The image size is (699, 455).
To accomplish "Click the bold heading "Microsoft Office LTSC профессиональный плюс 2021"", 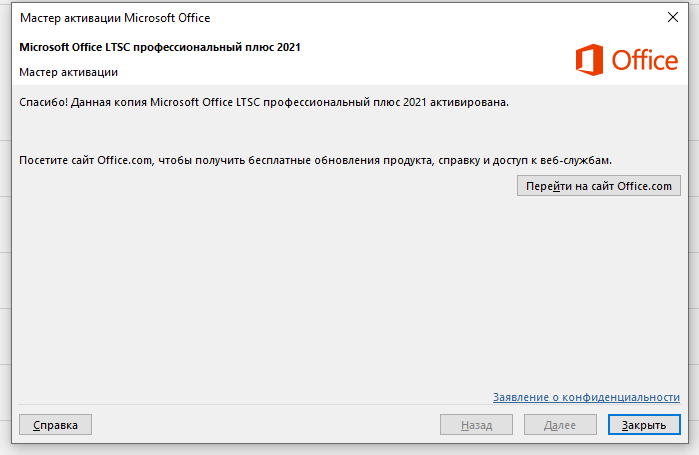I will [x=160, y=47].
